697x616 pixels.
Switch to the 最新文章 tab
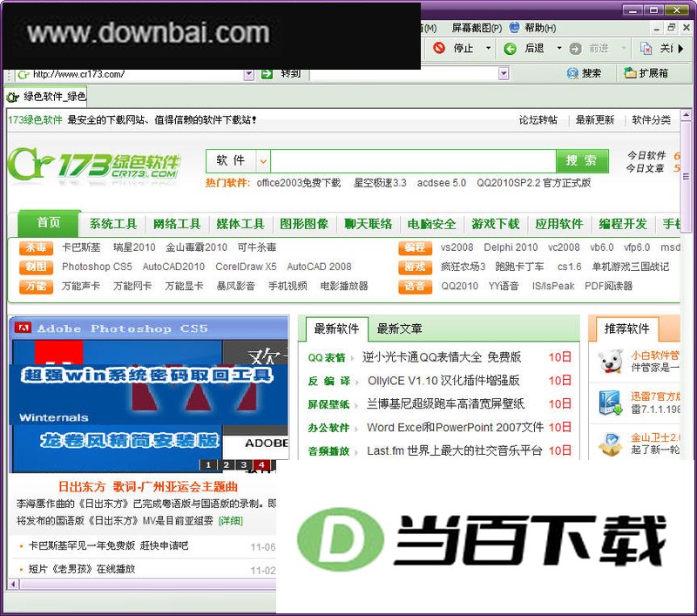(399, 328)
